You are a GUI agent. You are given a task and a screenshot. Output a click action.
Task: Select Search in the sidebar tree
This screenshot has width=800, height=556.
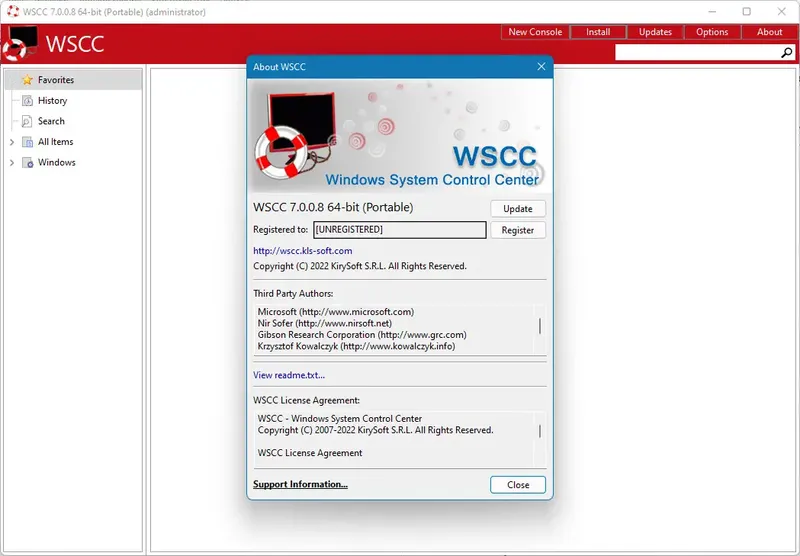52,121
